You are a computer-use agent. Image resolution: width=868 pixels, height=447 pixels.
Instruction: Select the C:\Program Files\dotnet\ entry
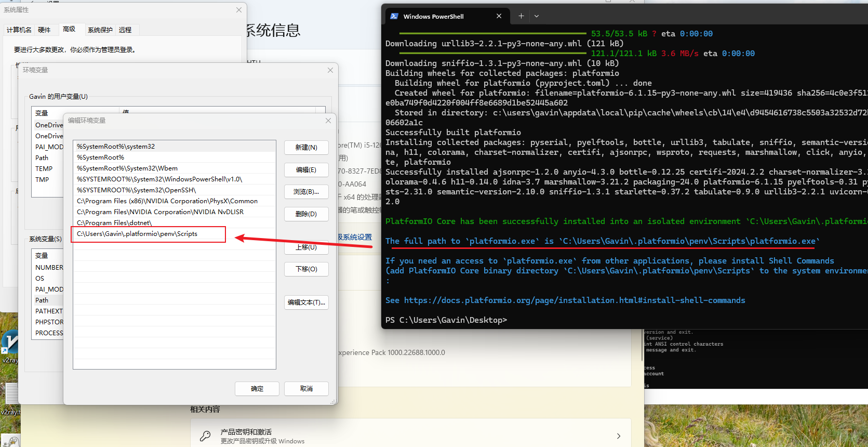[x=174, y=222]
